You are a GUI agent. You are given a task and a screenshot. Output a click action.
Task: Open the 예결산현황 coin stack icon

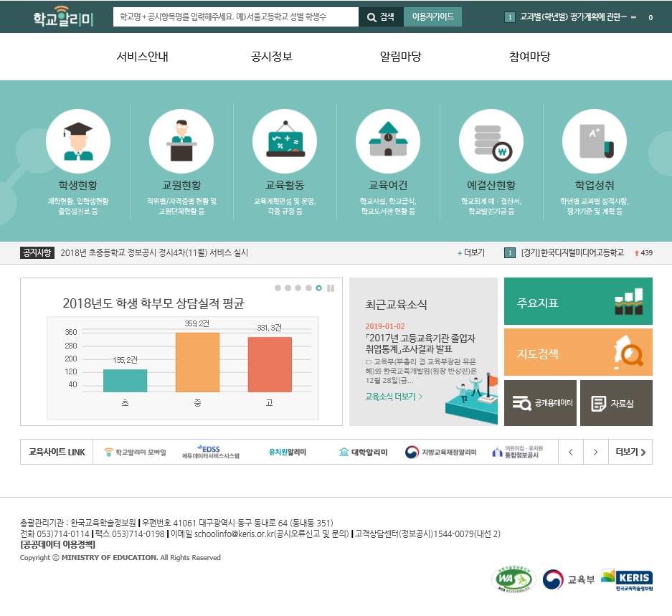pos(491,142)
